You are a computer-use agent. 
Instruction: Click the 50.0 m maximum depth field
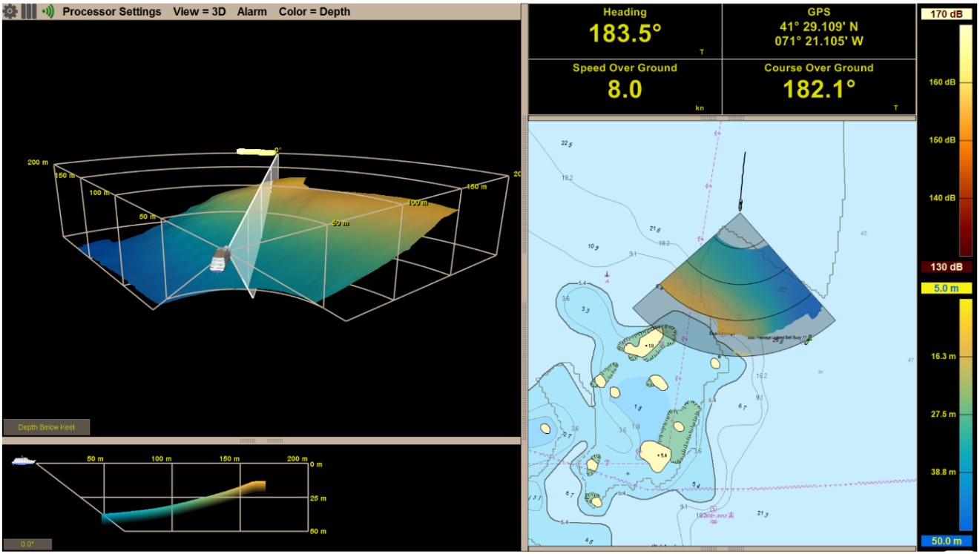[x=945, y=541]
